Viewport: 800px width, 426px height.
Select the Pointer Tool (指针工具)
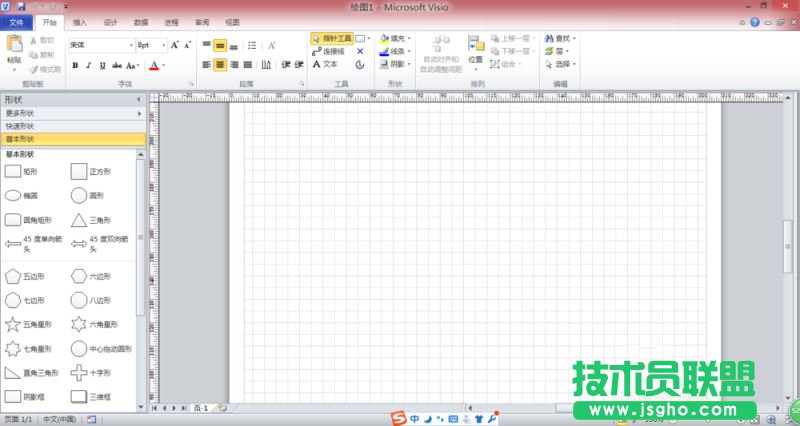click(x=332, y=38)
